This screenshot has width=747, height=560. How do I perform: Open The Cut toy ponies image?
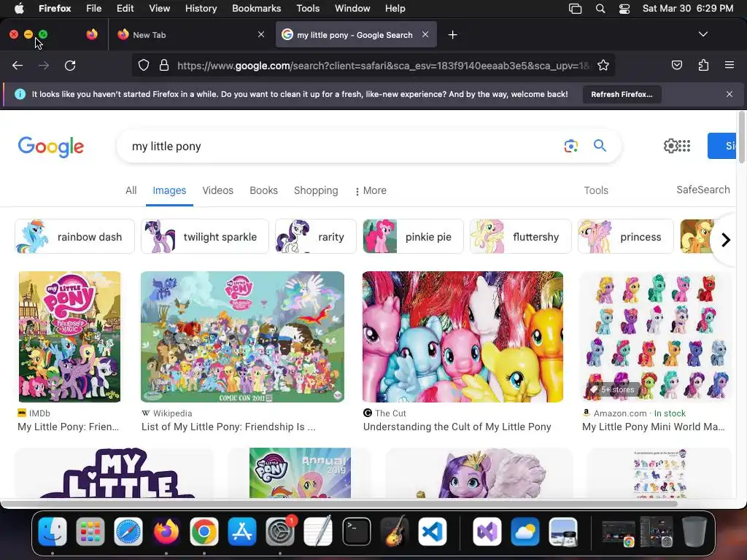point(462,337)
